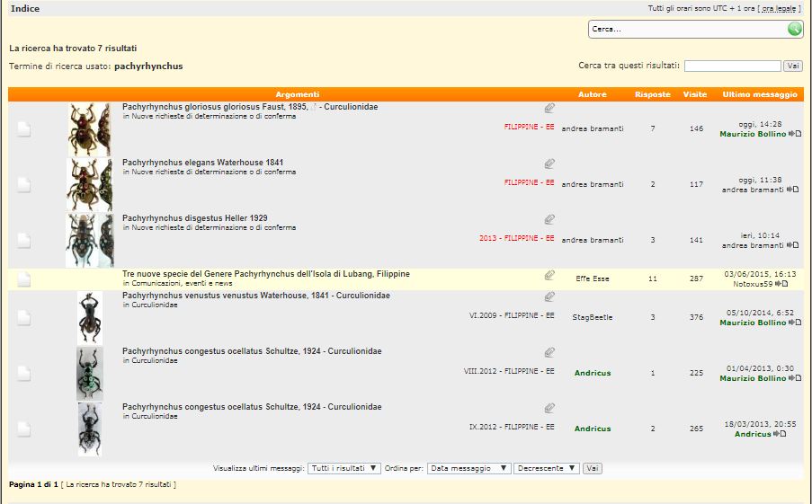Click the Cerca tra questi risultati field

(x=732, y=66)
